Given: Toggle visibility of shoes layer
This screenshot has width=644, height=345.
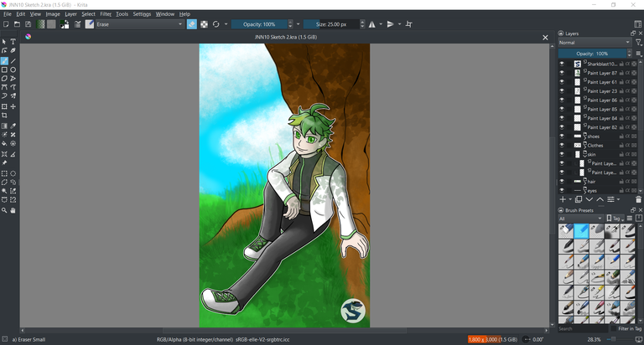Looking at the screenshot, I should point(562,136).
